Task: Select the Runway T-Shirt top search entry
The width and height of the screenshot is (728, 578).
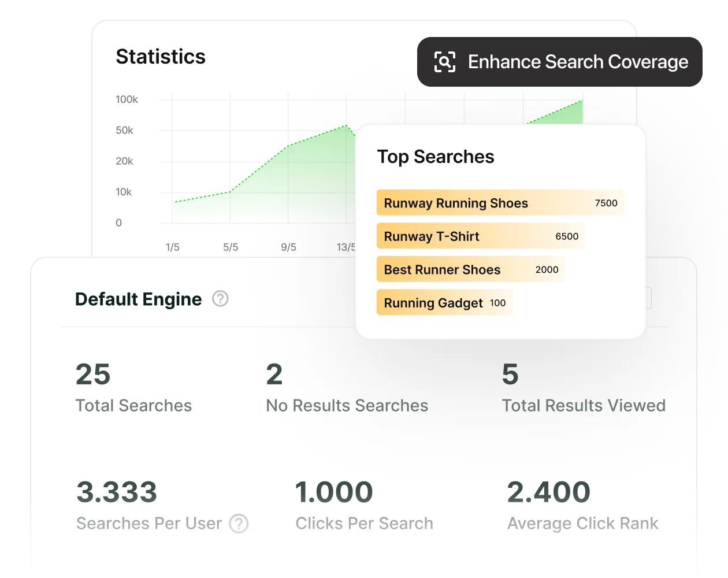Action: tap(481, 236)
